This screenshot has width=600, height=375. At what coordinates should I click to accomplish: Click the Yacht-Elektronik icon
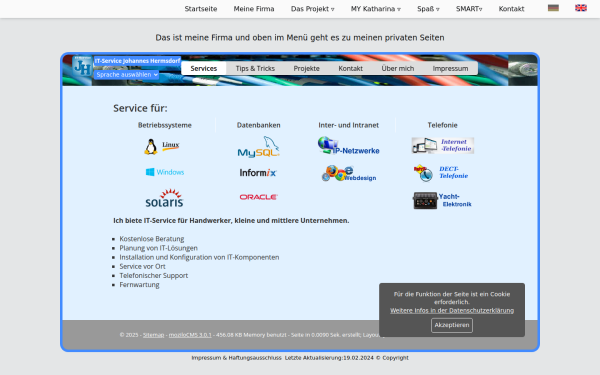(442, 201)
